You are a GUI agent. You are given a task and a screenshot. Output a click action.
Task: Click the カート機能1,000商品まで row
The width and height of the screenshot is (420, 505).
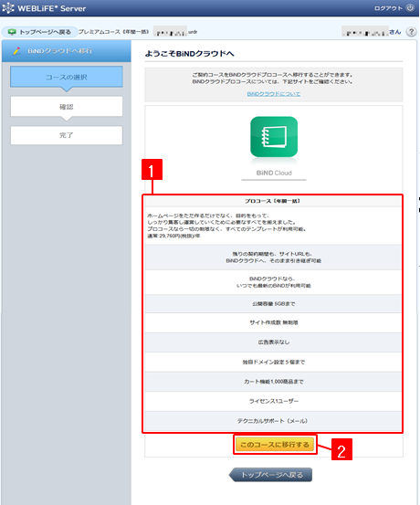273,382
